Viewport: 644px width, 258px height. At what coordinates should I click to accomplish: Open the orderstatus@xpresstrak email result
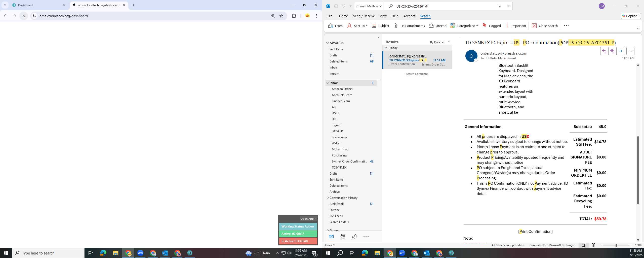pyautogui.click(x=417, y=60)
